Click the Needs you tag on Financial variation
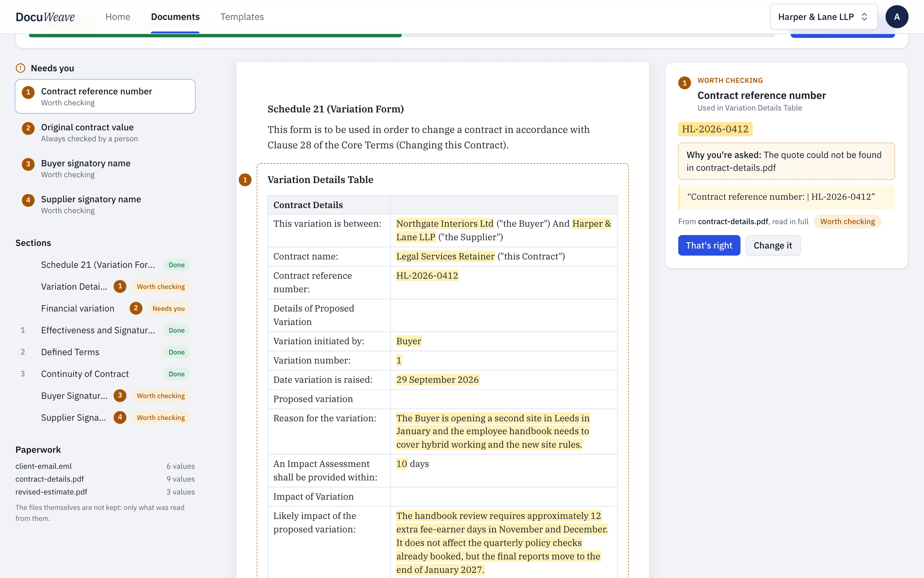This screenshot has width=924, height=578. pyautogui.click(x=168, y=308)
